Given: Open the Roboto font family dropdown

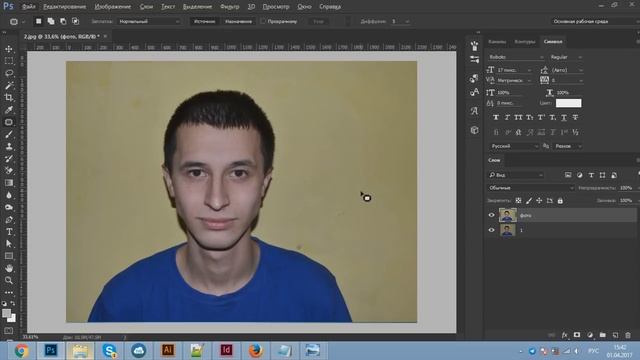Looking at the screenshot, I should point(516,57).
